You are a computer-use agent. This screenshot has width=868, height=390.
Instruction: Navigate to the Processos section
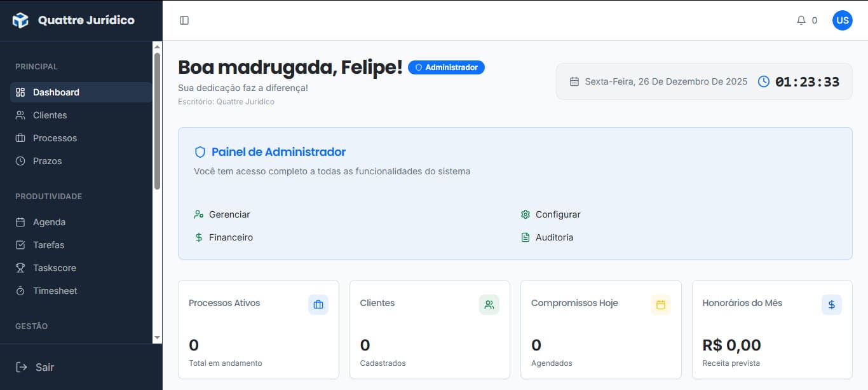(x=53, y=137)
